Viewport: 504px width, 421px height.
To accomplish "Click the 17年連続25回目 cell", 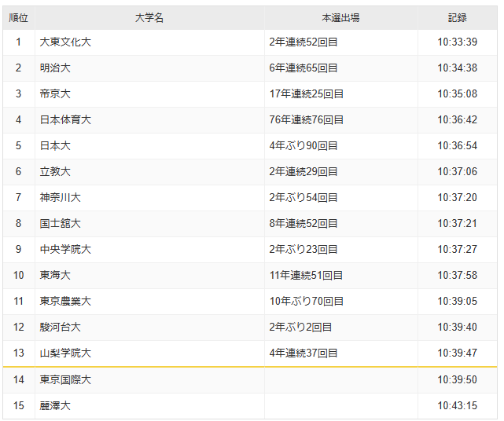I will [341, 94].
